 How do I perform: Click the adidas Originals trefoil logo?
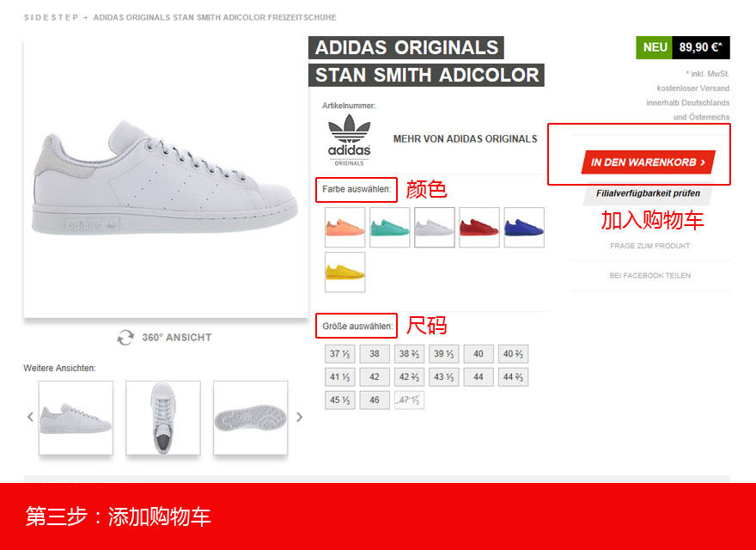pyautogui.click(x=349, y=140)
